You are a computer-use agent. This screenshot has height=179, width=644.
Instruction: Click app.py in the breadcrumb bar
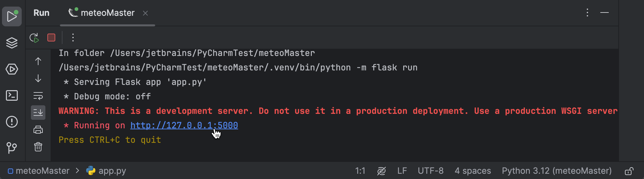(x=112, y=171)
